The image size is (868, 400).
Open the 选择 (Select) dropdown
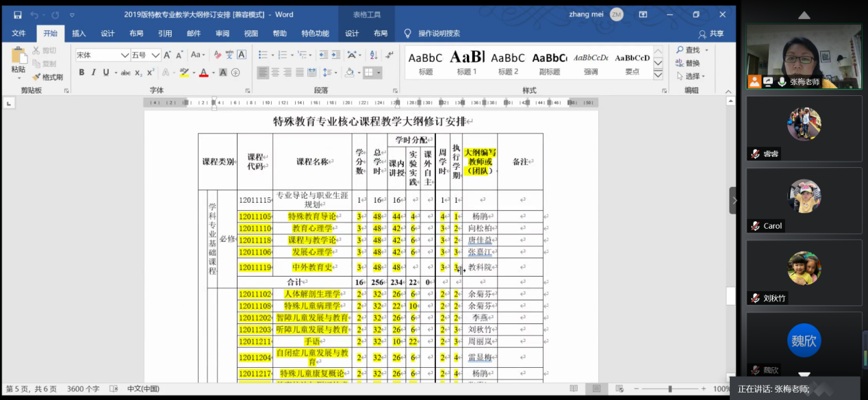pyautogui.click(x=691, y=76)
